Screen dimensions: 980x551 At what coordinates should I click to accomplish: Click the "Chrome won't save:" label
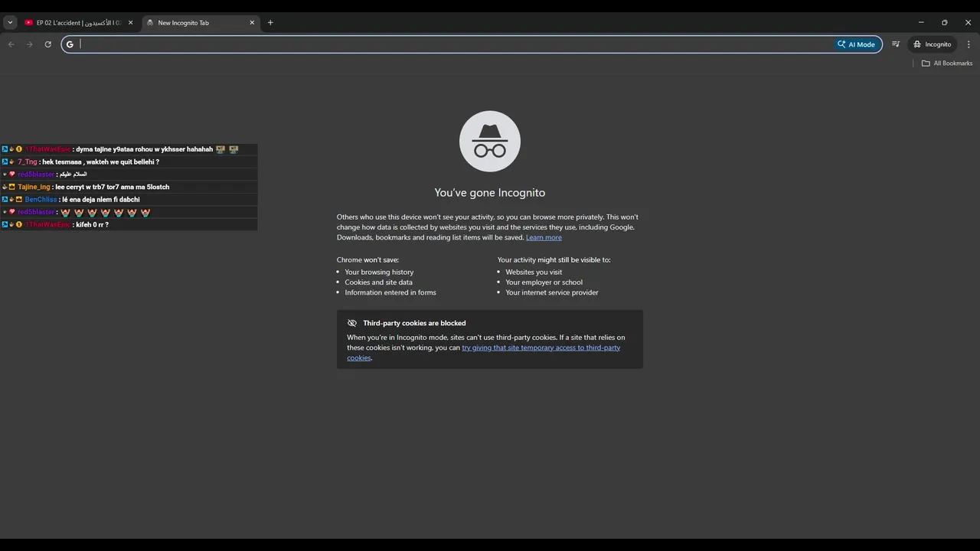[367, 260]
